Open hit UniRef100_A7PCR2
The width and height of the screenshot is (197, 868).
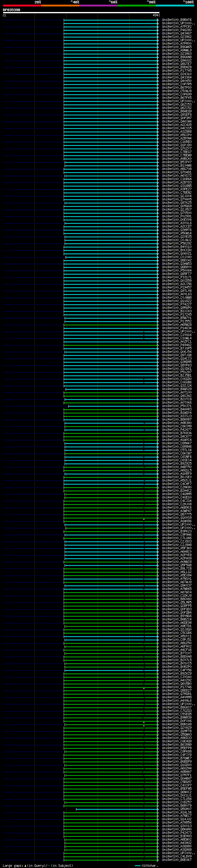177,26
